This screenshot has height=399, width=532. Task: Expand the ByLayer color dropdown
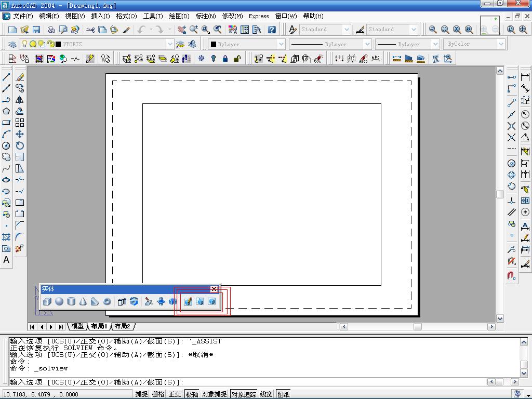tap(281, 44)
